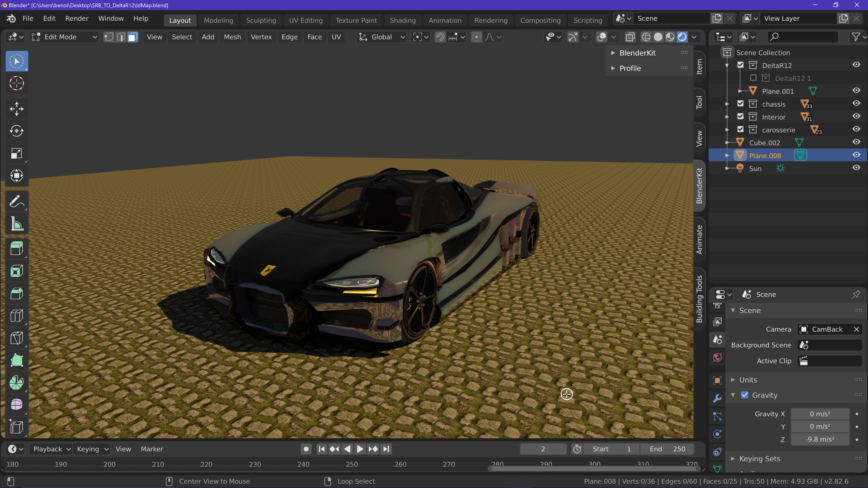868x488 pixels.
Task: Open the Mesh menu
Action: click(232, 37)
